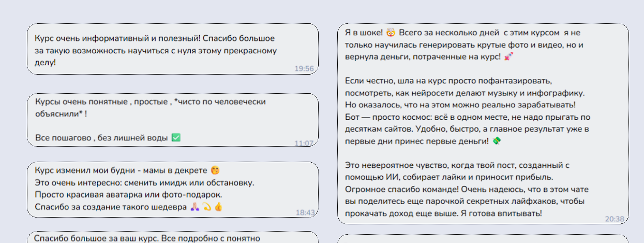Click the kissing face emoji after "в декрете"
644x243 pixels.
tap(215, 170)
